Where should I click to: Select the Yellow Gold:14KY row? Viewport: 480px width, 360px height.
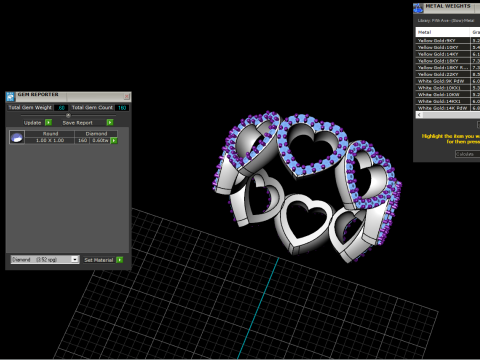[x=448, y=54]
